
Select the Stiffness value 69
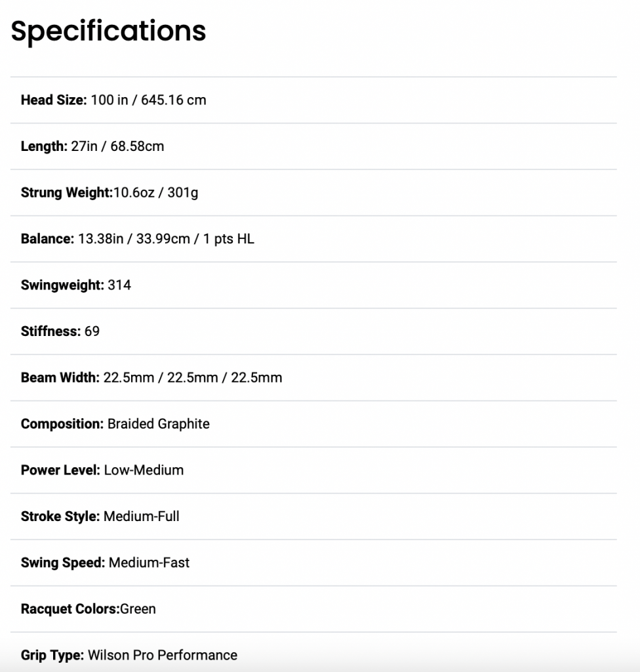pos(92,331)
